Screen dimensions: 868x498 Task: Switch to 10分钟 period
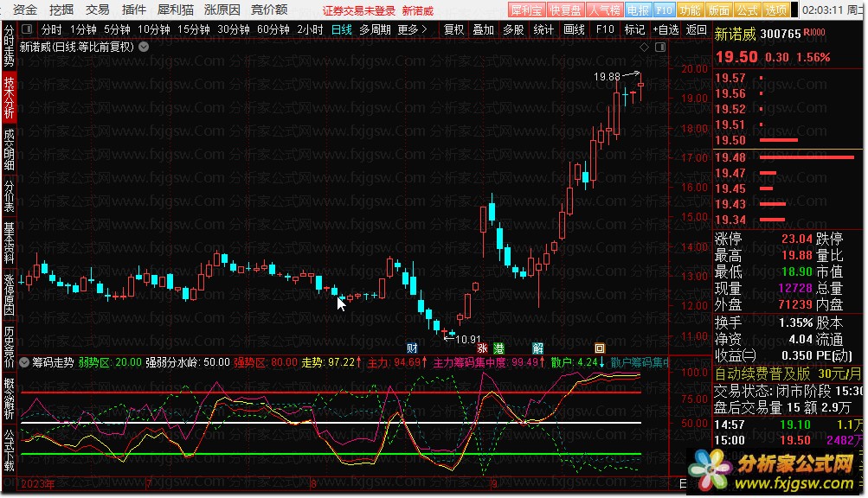click(x=154, y=29)
